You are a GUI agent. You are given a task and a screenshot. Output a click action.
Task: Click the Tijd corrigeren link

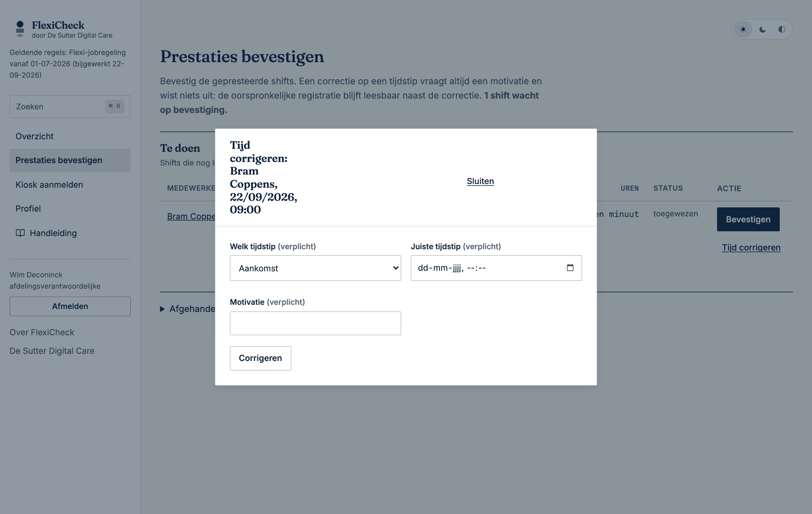751,247
